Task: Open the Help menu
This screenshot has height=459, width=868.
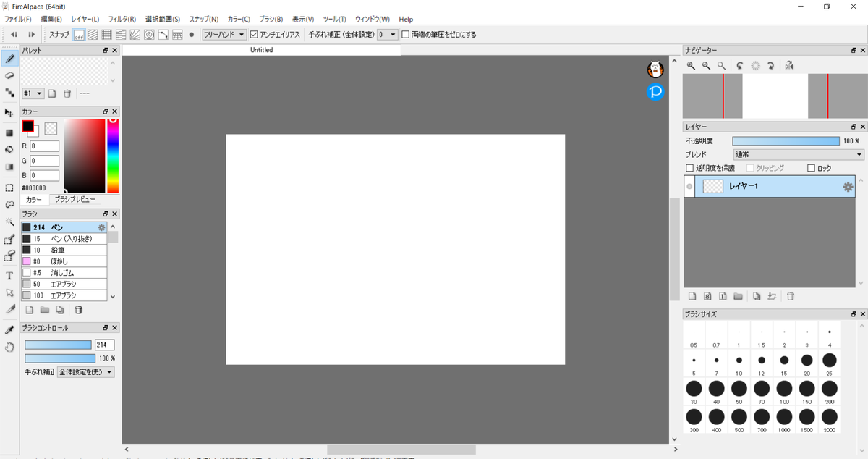Action: point(406,19)
